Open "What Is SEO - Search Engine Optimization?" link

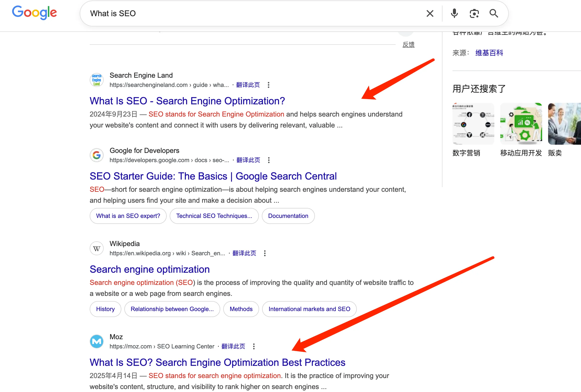(x=187, y=101)
